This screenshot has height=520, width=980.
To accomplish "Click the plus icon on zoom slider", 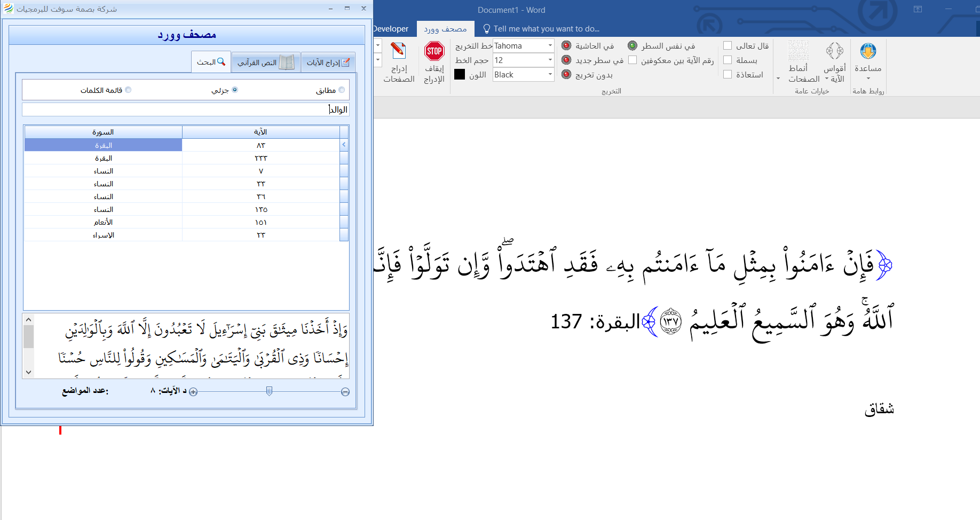I will (x=193, y=392).
